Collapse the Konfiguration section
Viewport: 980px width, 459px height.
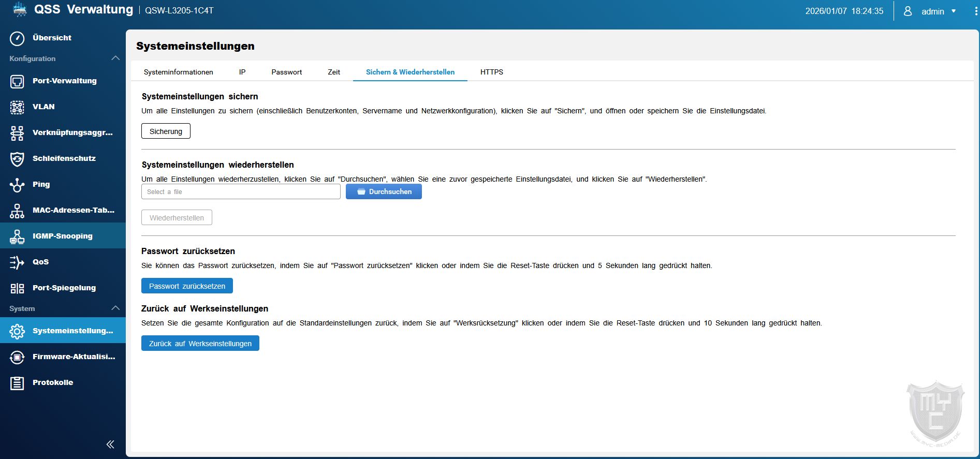tap(115, 58)
